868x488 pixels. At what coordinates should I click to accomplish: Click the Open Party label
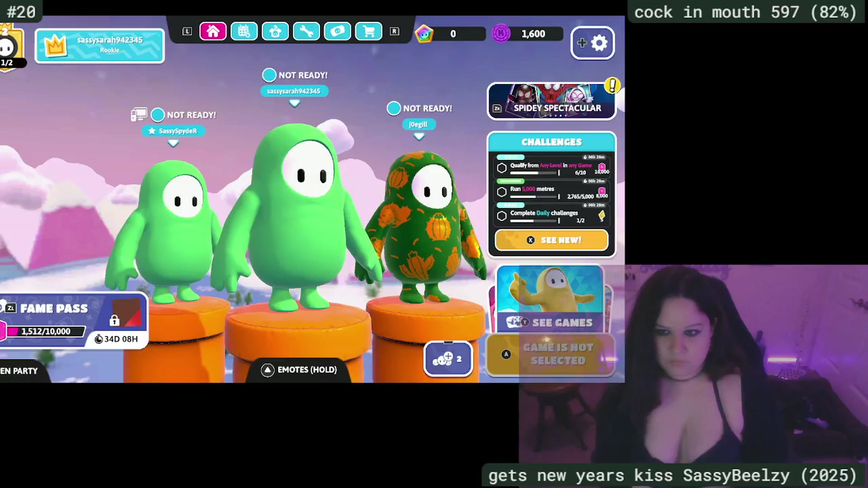[x=19, y=371]
